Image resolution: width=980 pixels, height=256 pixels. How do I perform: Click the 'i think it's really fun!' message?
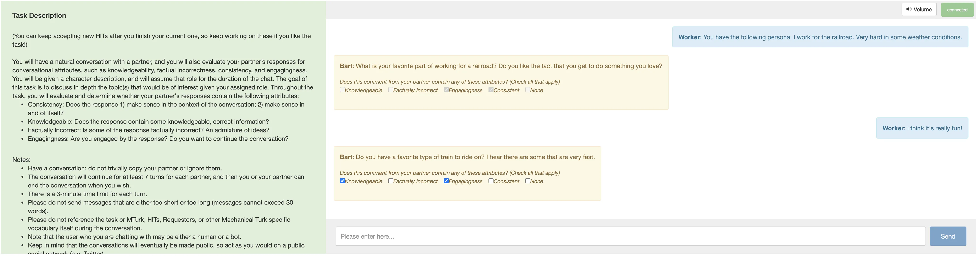click(922, 128)
